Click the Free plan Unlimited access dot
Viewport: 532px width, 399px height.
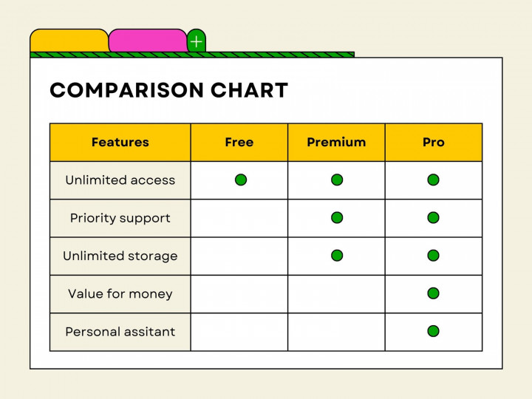tap(240, 180)
